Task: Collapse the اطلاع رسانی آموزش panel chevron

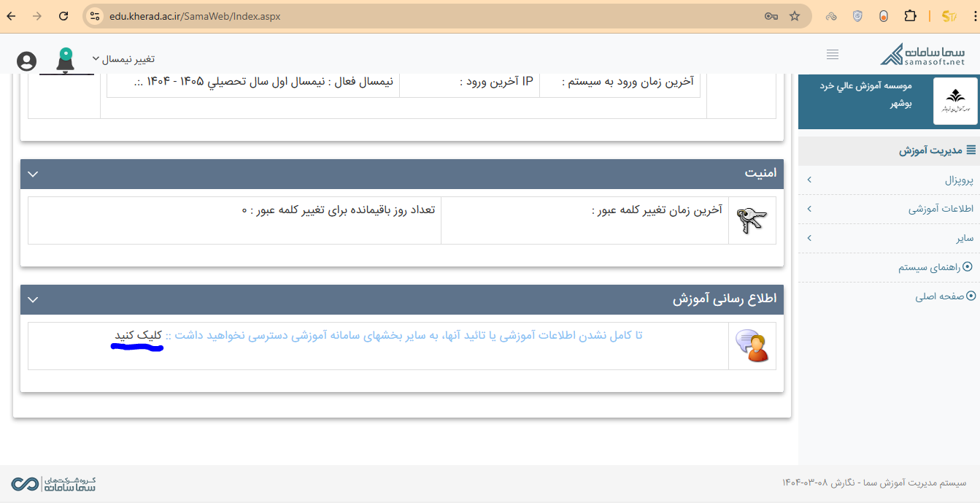Action: coord(31,299)
